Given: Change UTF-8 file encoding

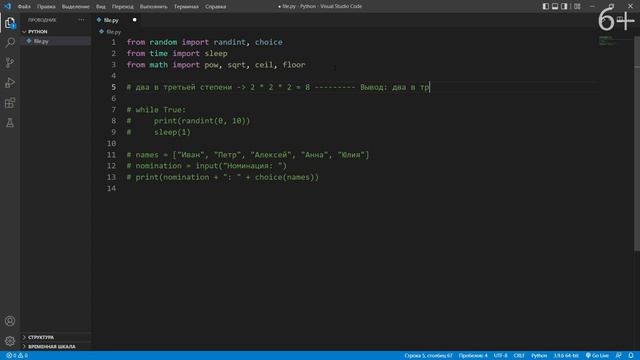Looking at the screenshot, I should tap(500, 356).
